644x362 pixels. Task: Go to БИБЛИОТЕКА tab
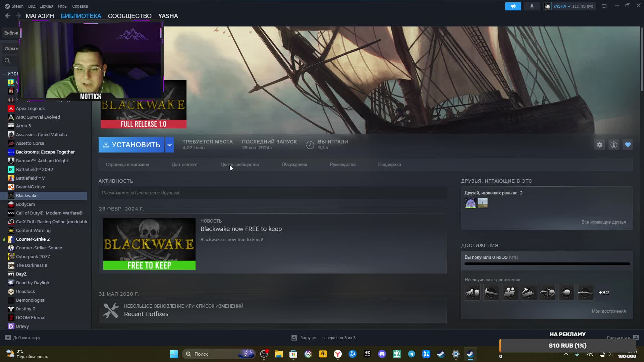click(x=81, y=16)
